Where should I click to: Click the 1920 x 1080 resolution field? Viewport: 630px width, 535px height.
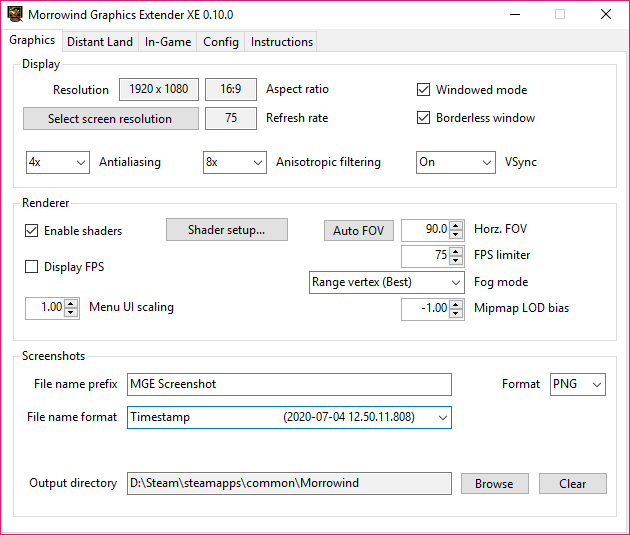pos(159,89)
